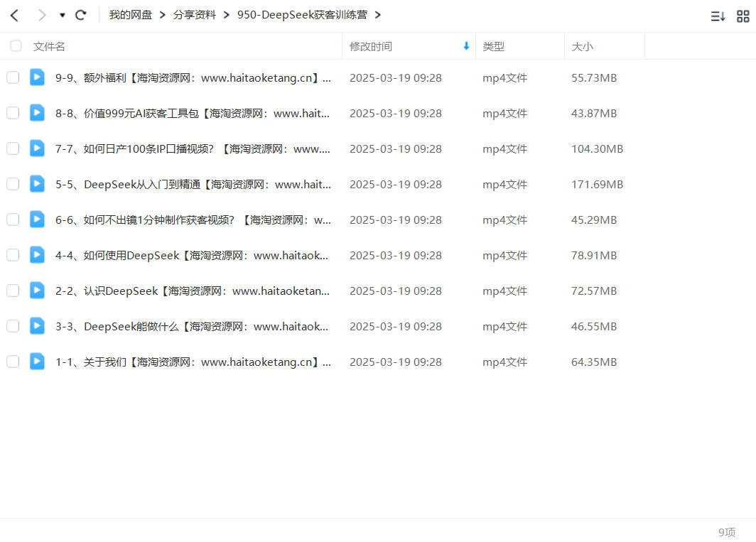Click video icon of 7-7、如何日产100条IP口播视频
The image size is (756, 542).
(37, 148)
